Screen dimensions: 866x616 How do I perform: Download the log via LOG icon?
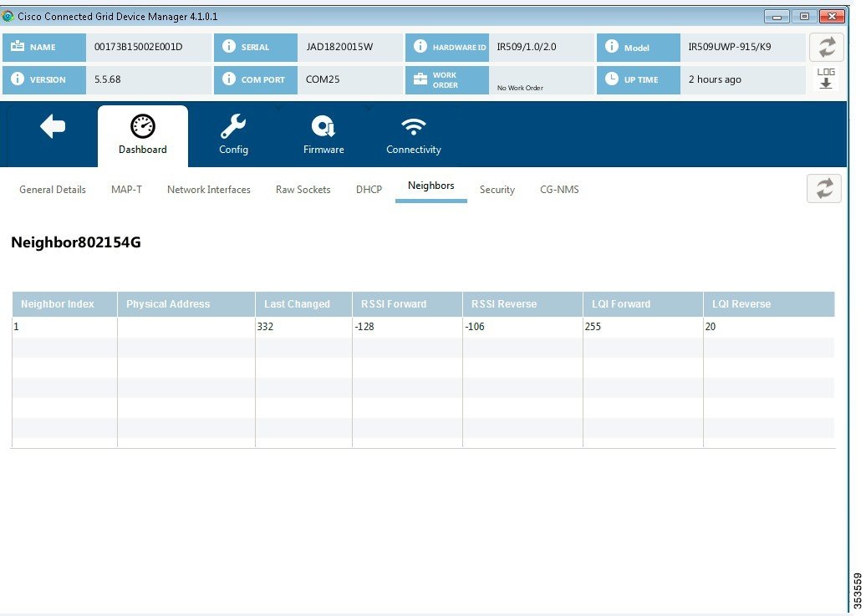(x=826, y=79)
